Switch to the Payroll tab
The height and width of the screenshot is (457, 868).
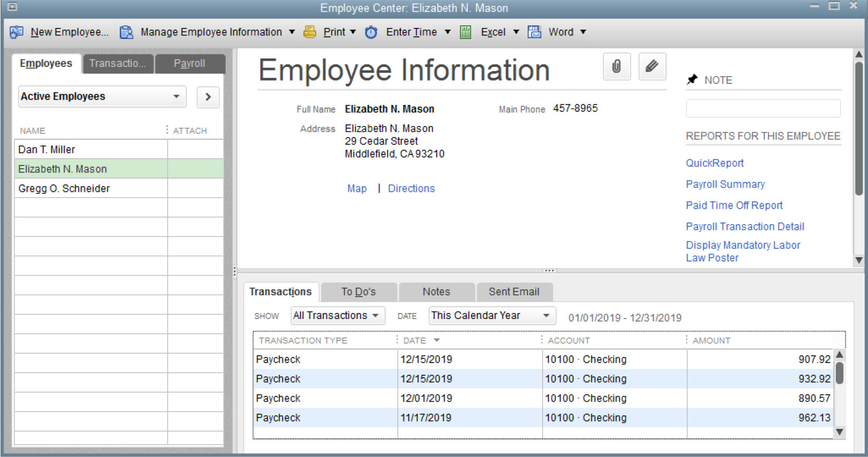[190, 64]
